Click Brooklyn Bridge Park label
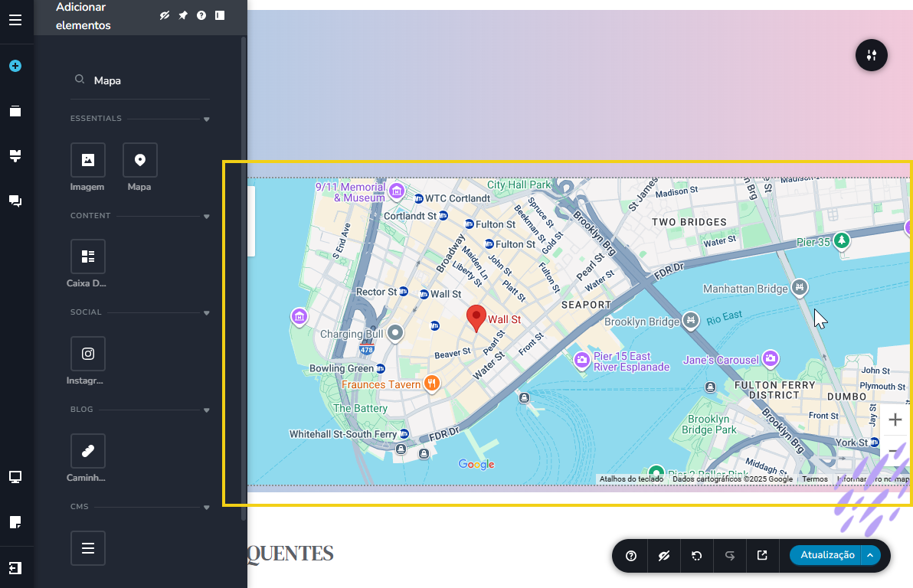913x588 pixels. click(708, 424)
